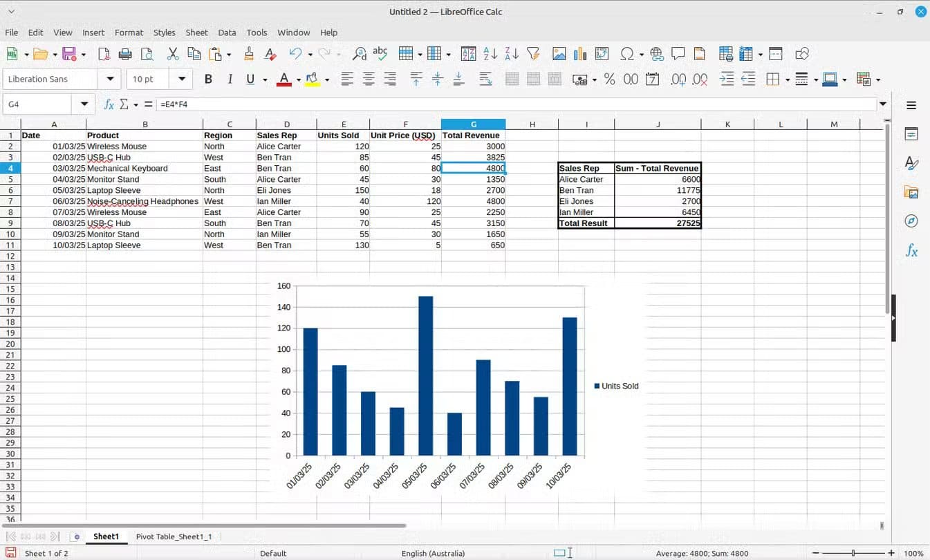Sort the data ascending
Image resolution: width=930 pixels, height=560 pixels.
click(492, 53)
